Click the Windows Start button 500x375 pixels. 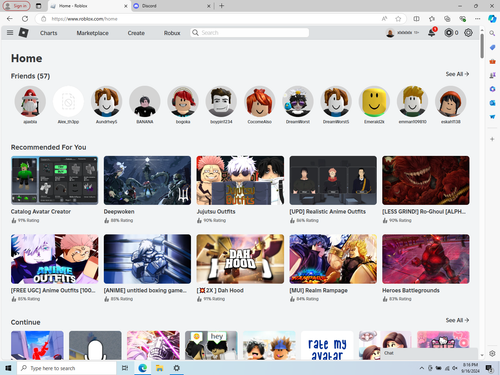click(x=8, y=368)
